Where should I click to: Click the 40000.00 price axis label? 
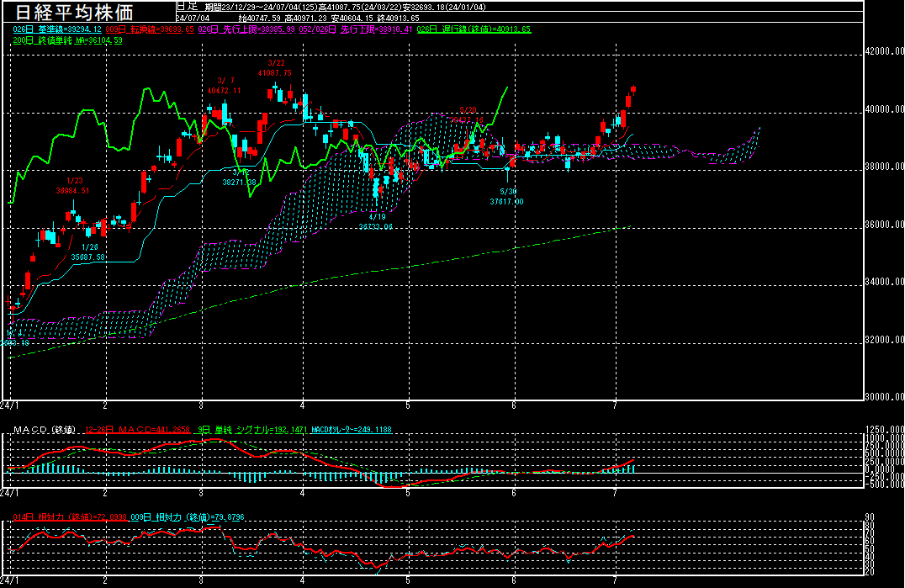(x=884, y=109)
